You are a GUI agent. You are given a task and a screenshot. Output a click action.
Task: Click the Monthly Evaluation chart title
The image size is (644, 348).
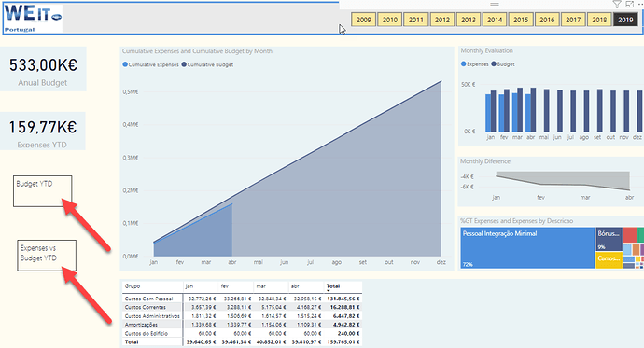[x=486, y=50]
